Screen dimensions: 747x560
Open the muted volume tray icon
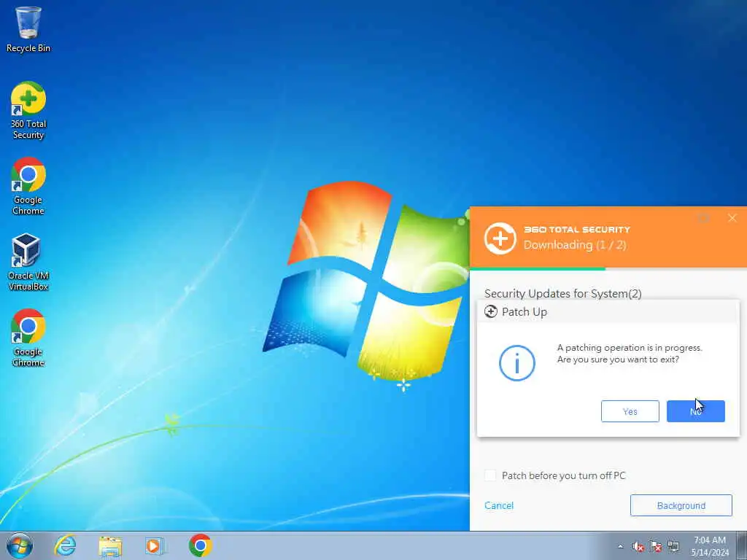638,546
